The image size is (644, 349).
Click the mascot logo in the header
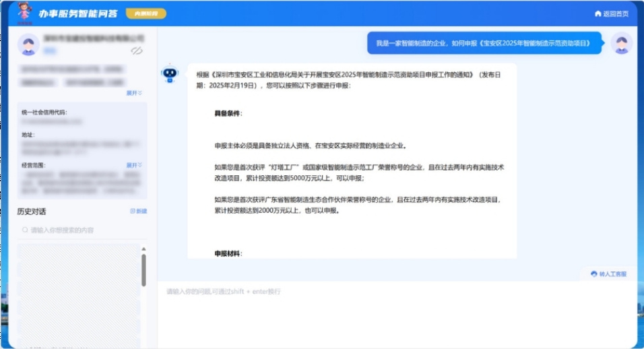25,13
